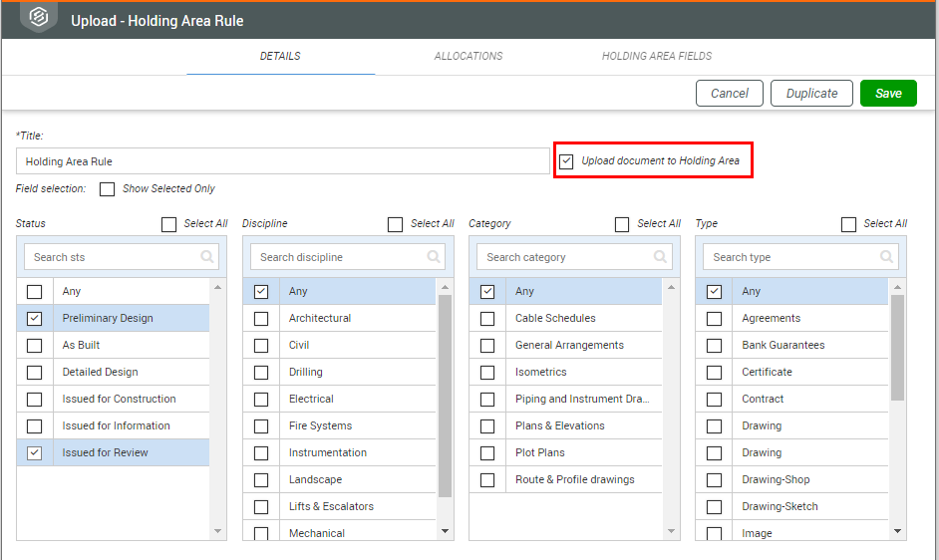
Task: Switch to the Allocations tab
Action: pos(469,57)
